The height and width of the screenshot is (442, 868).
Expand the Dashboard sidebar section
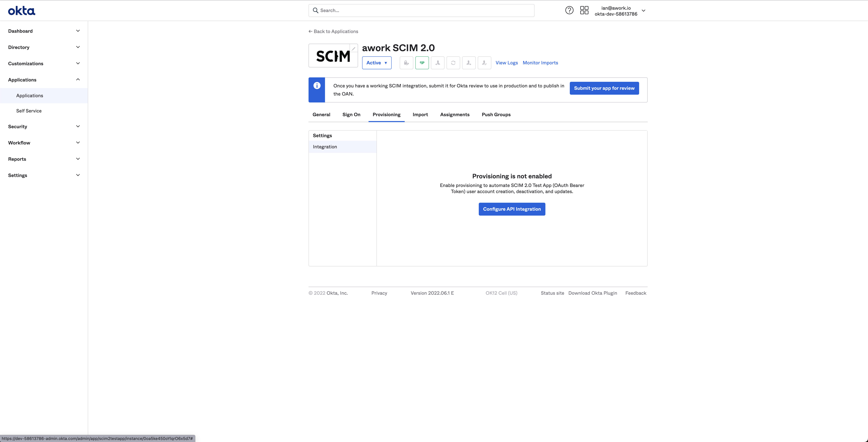coord(44,31)
